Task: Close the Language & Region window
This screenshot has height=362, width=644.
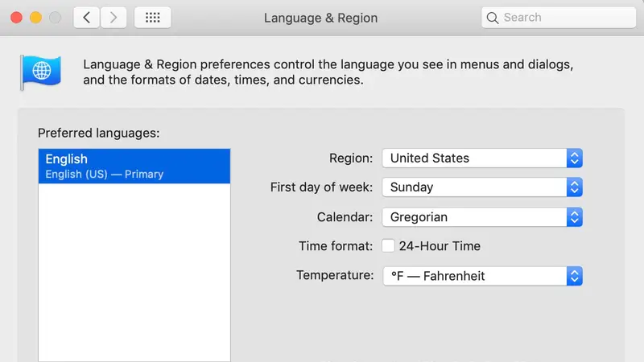Action: [16, 18]
